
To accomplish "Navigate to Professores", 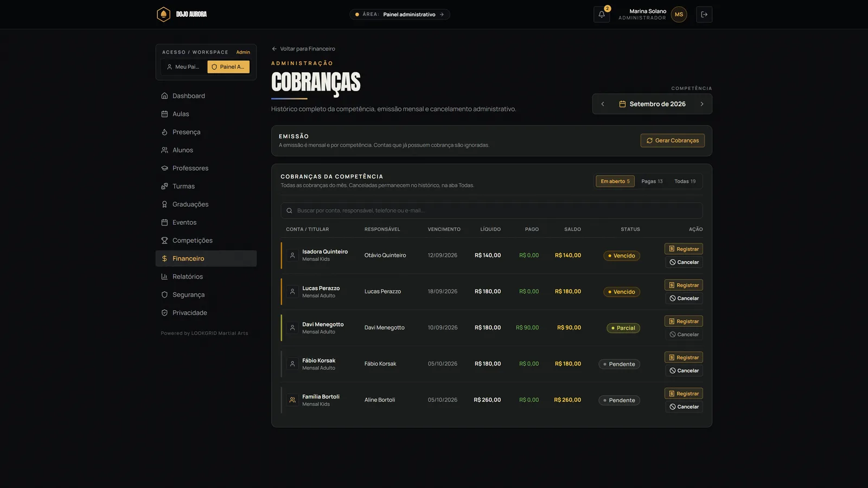I will coord(206,168).
